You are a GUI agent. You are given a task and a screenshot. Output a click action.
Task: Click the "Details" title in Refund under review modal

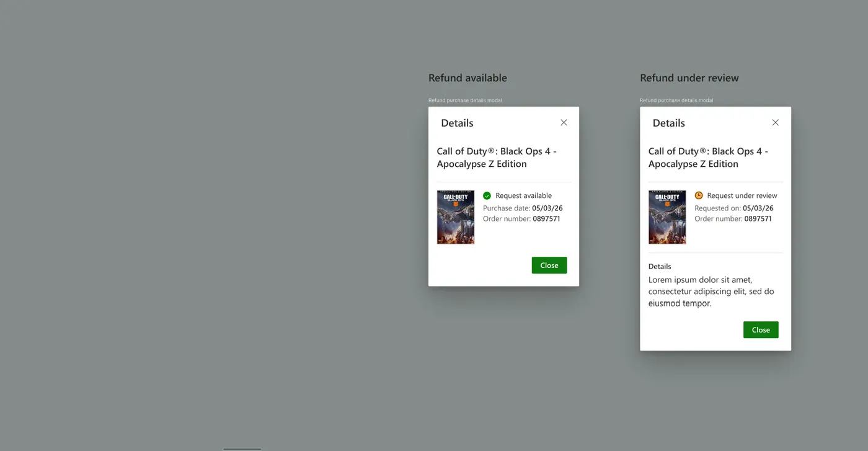click(669, 123)
